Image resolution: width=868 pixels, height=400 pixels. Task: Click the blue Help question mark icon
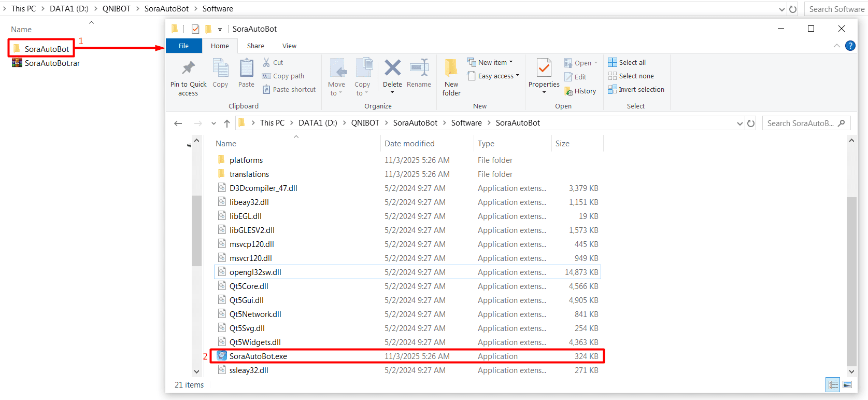[850, 46]
